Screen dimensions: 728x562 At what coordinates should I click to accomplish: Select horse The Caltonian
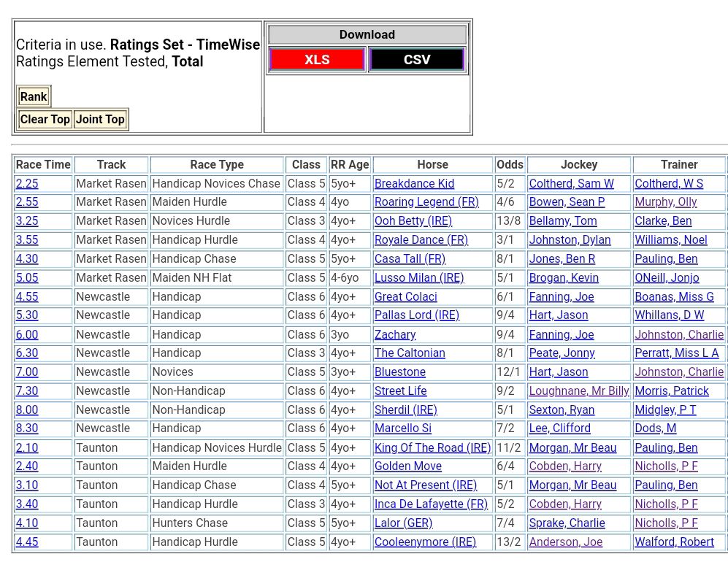410,353
